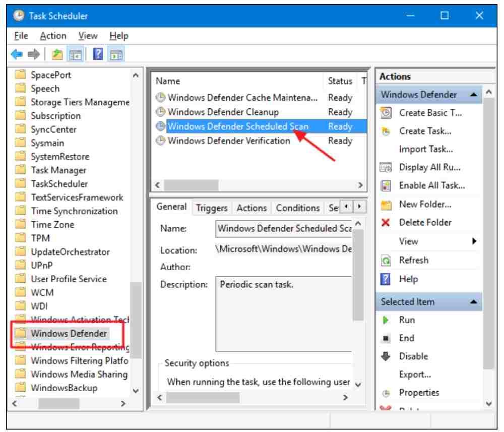This screenshot has width=504, height=432.
Task: Click the Status column header
Action: coord(340,81)
